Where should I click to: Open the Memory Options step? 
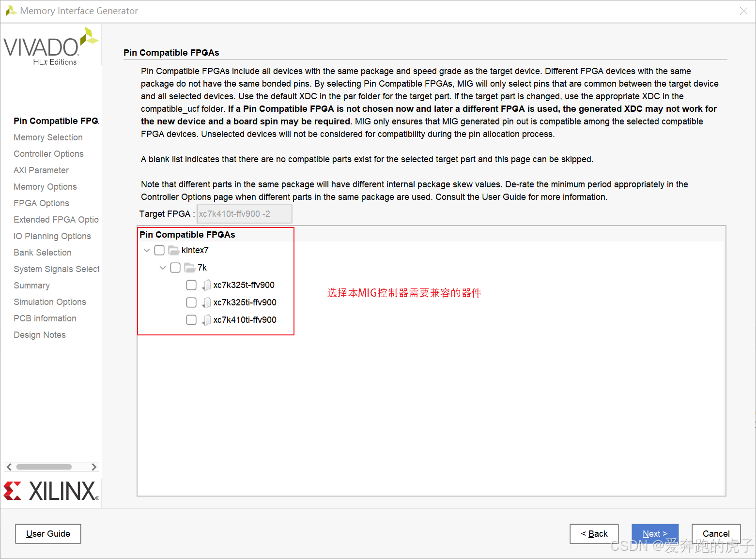45,187
